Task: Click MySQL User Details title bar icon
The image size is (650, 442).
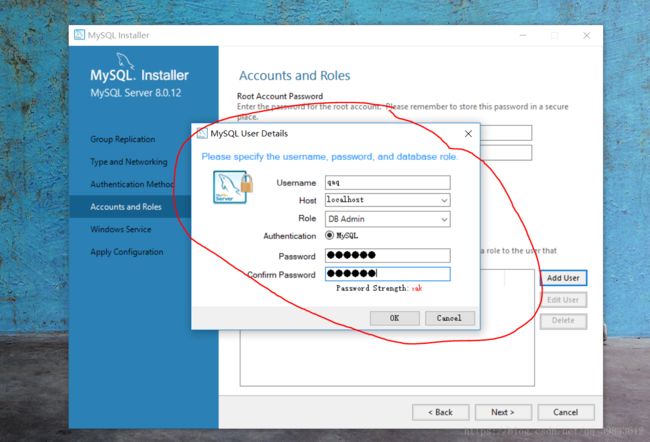Action: [202, 134]
